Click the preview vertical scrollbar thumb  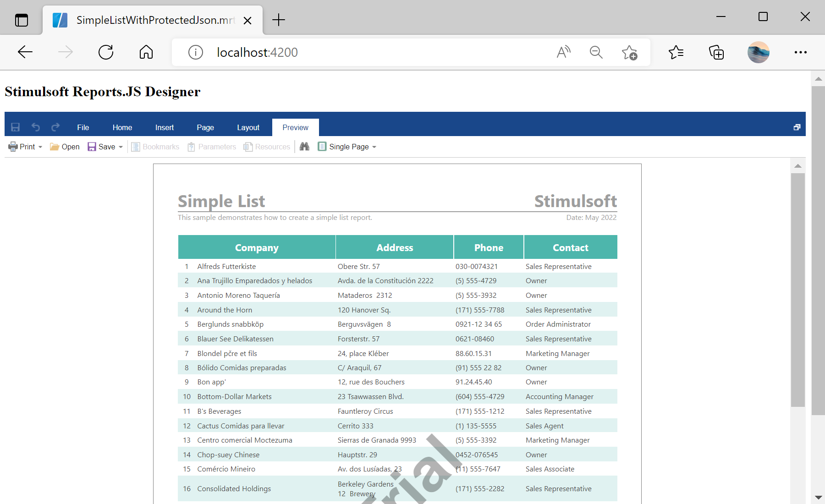(798, 290)
